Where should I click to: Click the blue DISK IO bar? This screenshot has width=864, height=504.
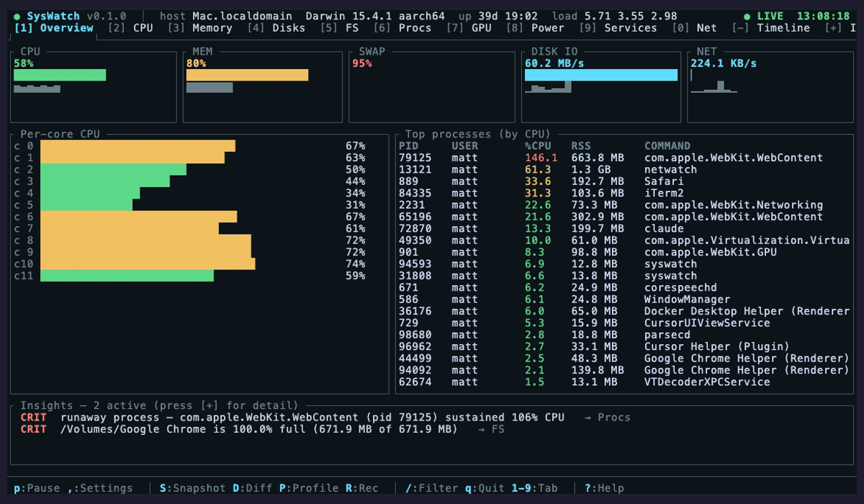[601, 75]
